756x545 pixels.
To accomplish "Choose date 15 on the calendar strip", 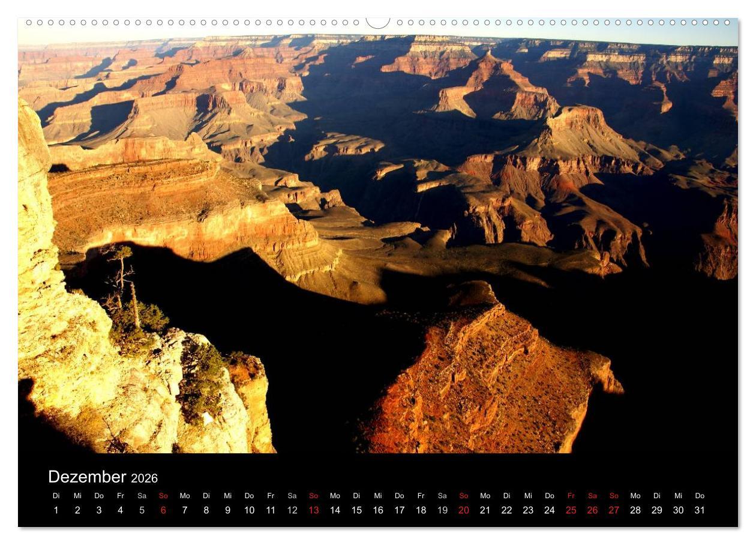I will point(356,510).
